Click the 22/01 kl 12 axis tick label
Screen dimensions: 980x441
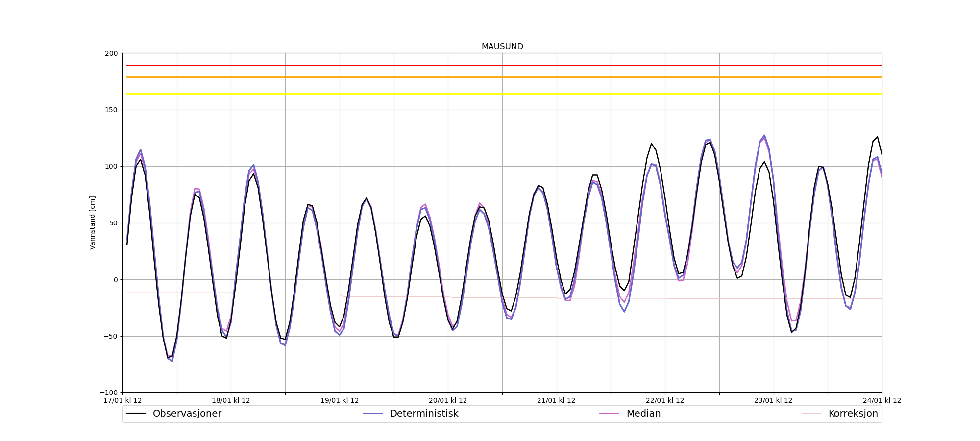coord(665,400)
